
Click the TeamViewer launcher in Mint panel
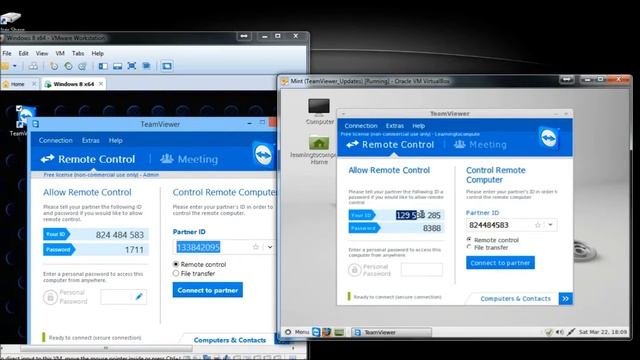[316, 332]
